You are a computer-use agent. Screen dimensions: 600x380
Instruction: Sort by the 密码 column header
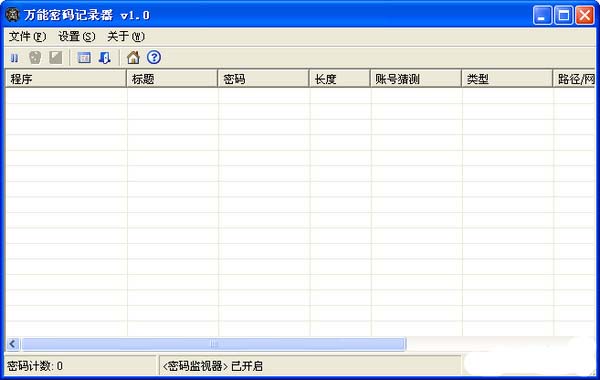[x=263, y=79]
